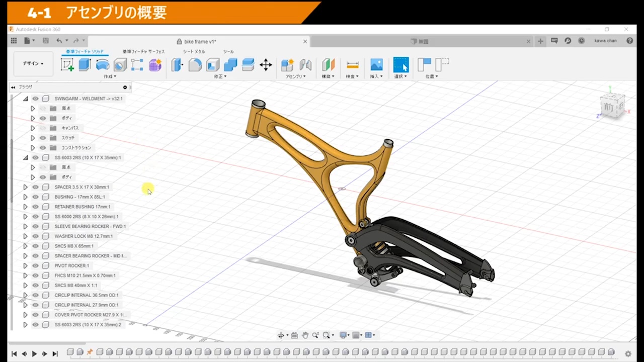The image size is (644, 362).
Task: Switch to the サーフェス tab
Action: [143, 51]
